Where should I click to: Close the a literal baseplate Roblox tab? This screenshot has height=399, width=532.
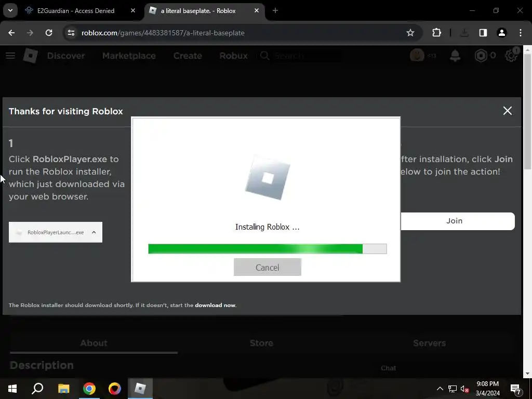[x=257, y=11]
